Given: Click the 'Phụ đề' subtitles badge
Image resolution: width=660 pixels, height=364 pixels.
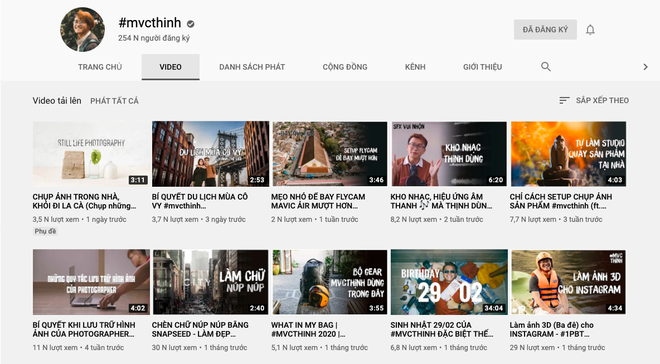Looking at the screenshot, I should tap(45, 231).
